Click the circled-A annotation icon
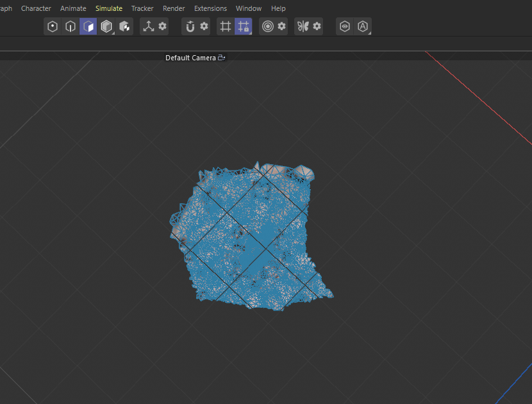The image size is (532, 404). 363,26
